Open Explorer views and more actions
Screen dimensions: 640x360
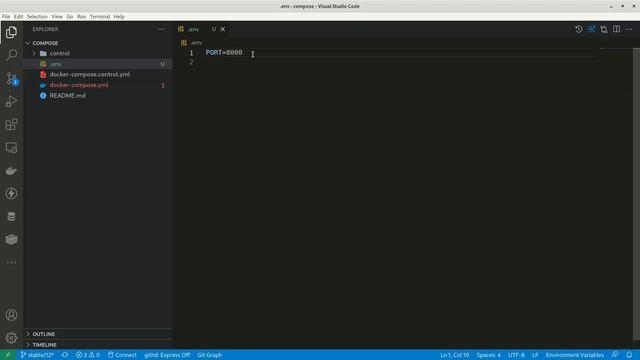click(161, 29)
